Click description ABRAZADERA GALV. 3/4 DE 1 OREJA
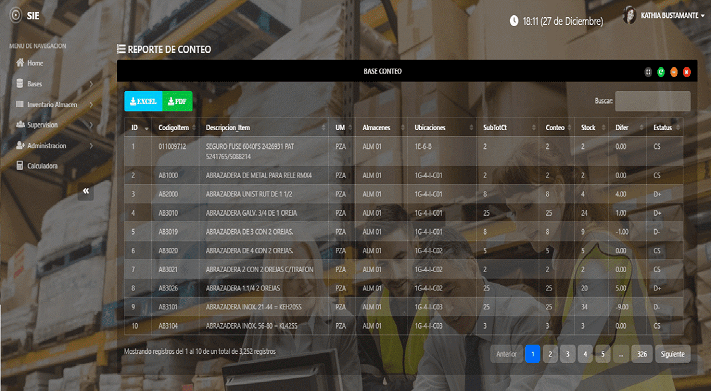This screenshot has height=391, width=711. pos(252,213)
